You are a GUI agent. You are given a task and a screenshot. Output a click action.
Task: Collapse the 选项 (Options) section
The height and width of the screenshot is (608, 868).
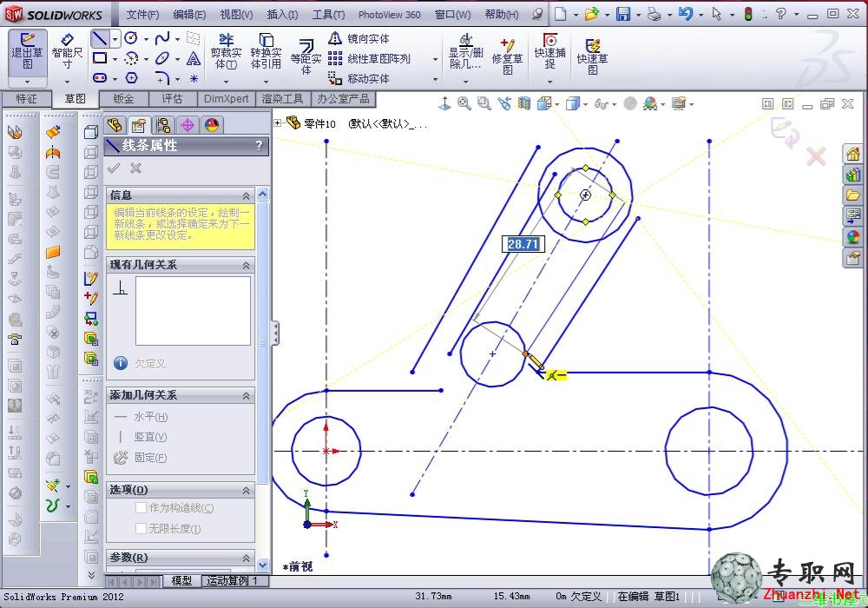[x=246, y=490]
